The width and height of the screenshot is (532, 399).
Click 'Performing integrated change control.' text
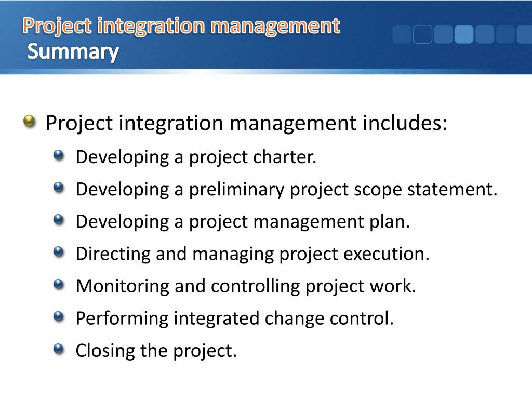pos(235,318)
